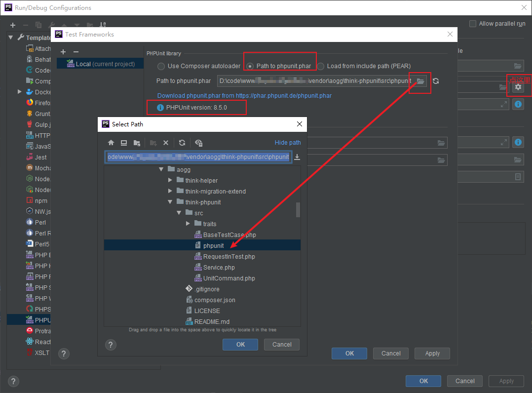The image size is (532, 393).
Task: Browse for phpunit.phar path folder icon
Action: pyautogui.click(x=420, y=81)
